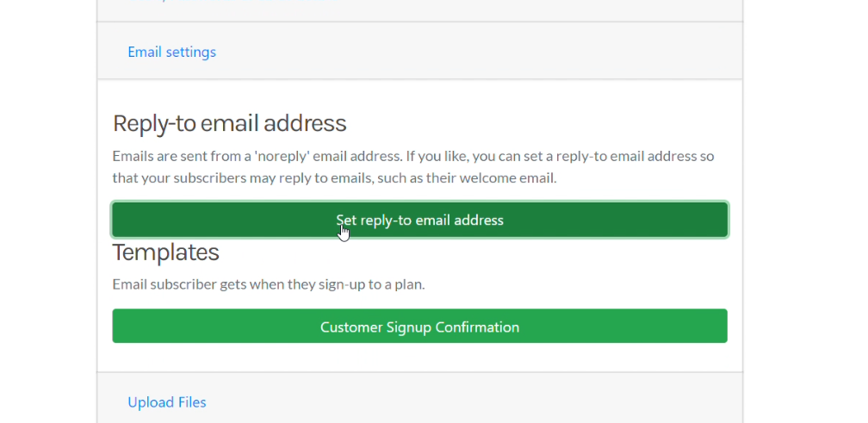This screenshot has height=423, width=868.
Task: Click left edge of Customer Signup Confirmation button
Action: pos(125,327)
